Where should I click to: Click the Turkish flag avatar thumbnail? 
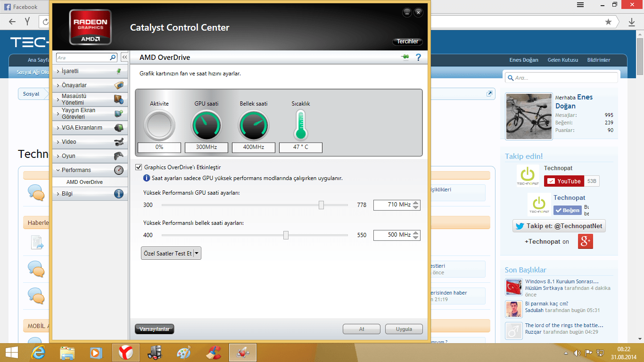pyautogui.click(x=513, y=287)
